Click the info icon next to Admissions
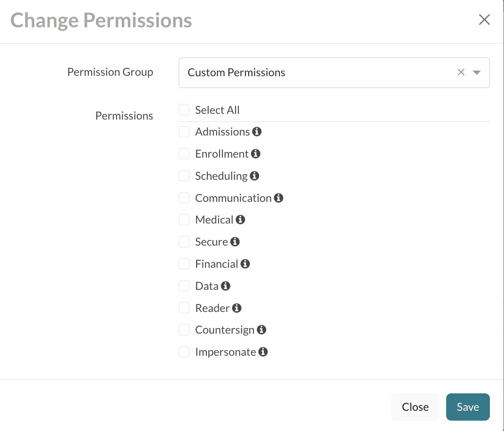The width and height of the screenshot is (504, 431). click(257, 132)
